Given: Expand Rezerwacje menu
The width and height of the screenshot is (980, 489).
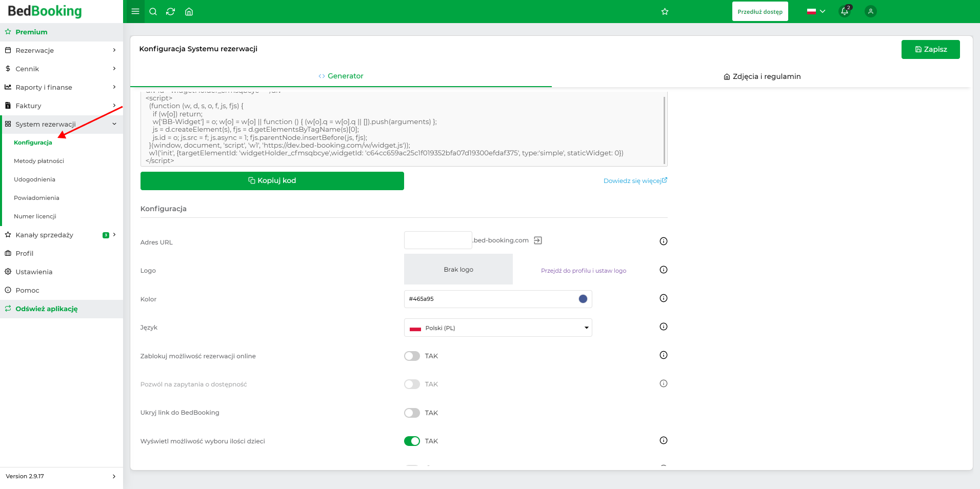Looking at the screenshot, I should [x=62, y=50].
